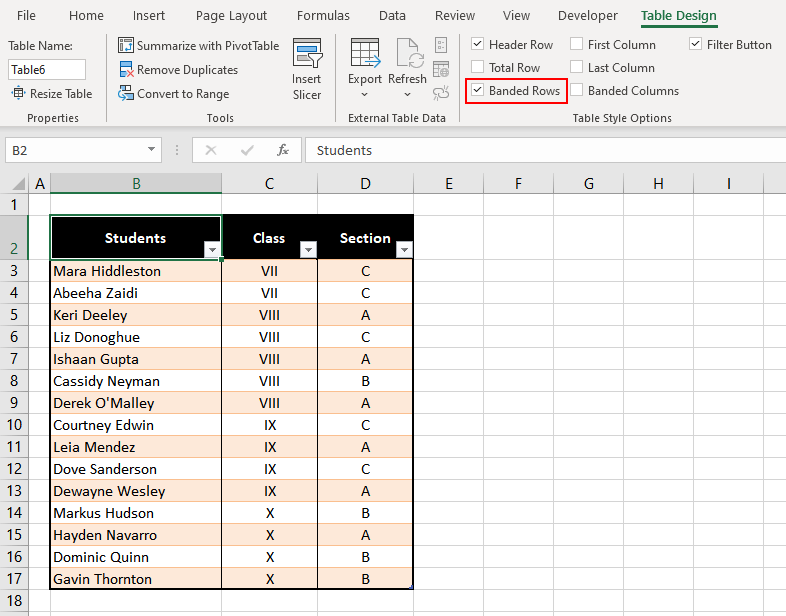The height and width of the screenshot is (616, 786).
Task: Click the Insert Slicer icon
Action: (x=307, y=53)
